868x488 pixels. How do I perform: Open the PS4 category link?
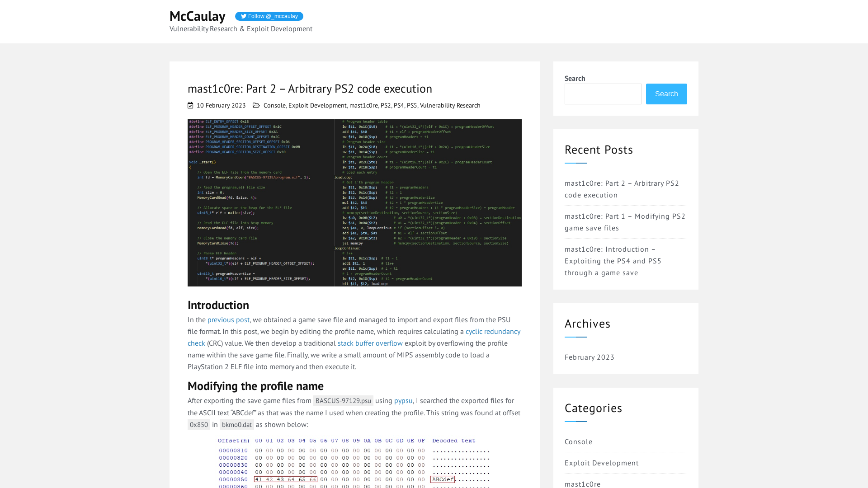399,105
